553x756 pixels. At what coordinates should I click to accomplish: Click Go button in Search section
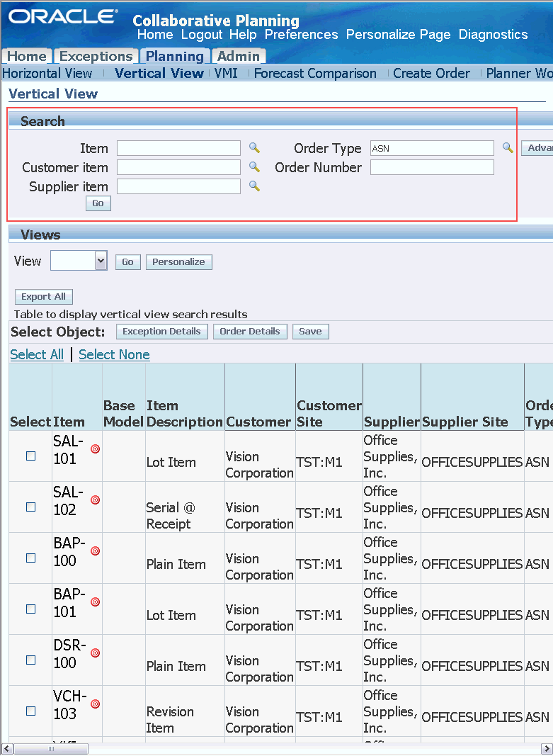click(98, 203)
